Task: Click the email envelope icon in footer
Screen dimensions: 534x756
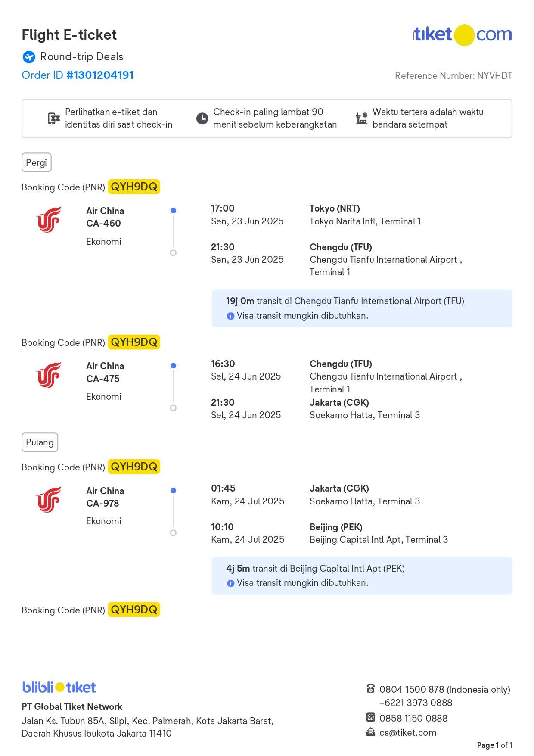Action: [x=370, y=732]
